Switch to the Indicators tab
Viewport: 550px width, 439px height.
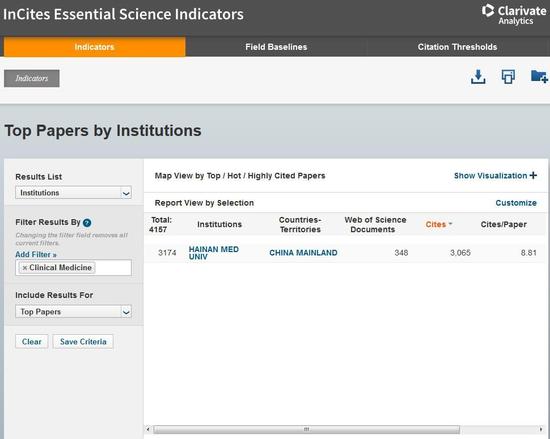pos(94,47)
